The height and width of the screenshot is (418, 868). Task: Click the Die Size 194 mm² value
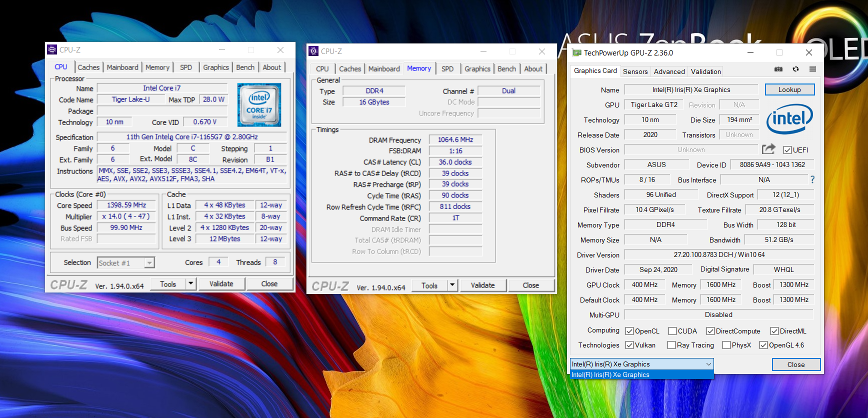(739, 119)
